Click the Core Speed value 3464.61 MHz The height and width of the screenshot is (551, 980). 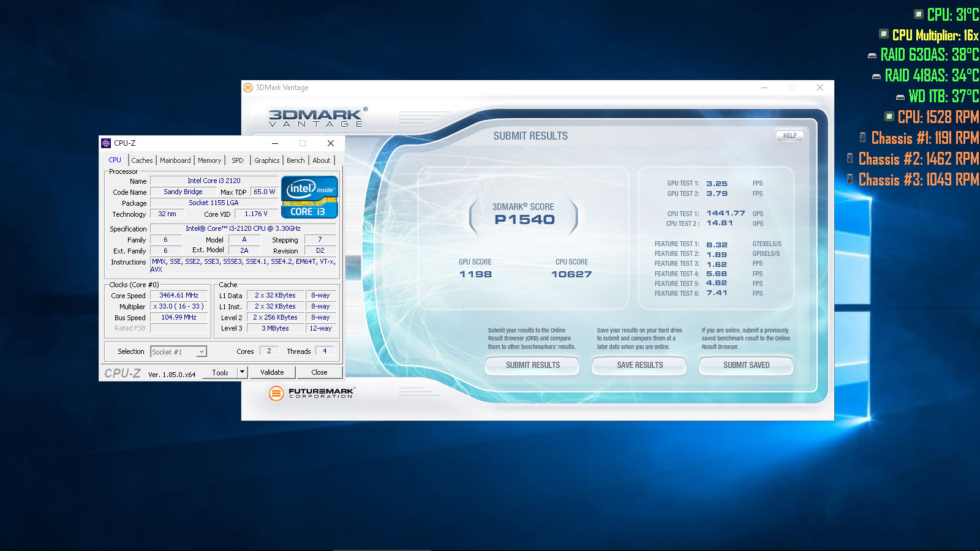click(179, 296)
